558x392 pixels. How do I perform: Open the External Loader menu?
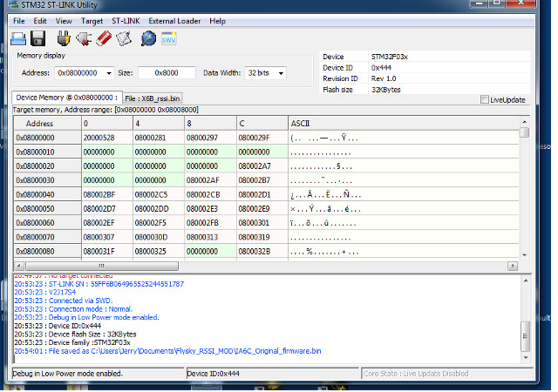pyautogui.click(x=174, y=21)
